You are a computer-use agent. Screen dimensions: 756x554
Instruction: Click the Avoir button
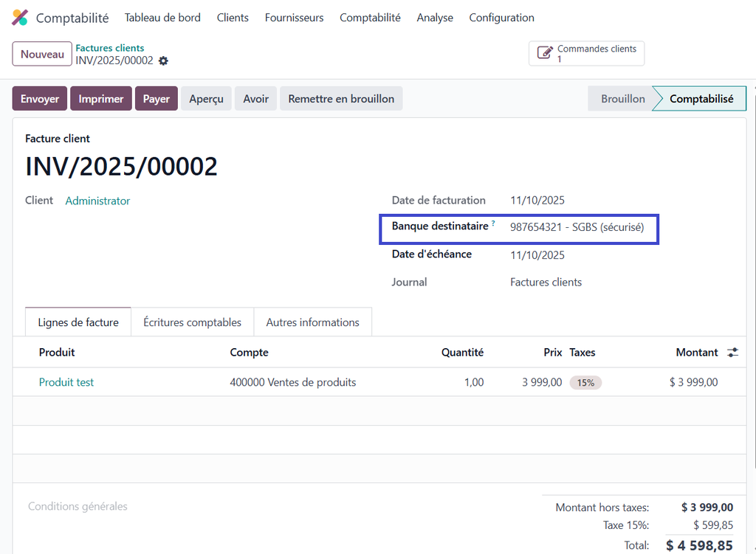click(255, 99)
